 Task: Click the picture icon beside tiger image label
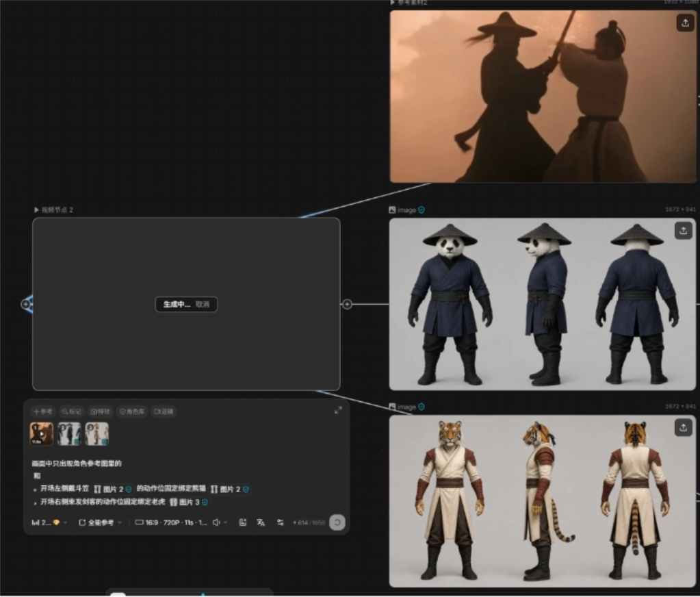click(392, 407)
